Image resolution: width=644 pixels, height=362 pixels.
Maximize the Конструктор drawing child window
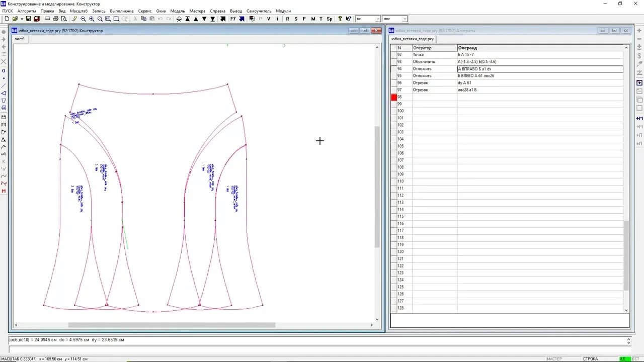(x=365, y=31)
